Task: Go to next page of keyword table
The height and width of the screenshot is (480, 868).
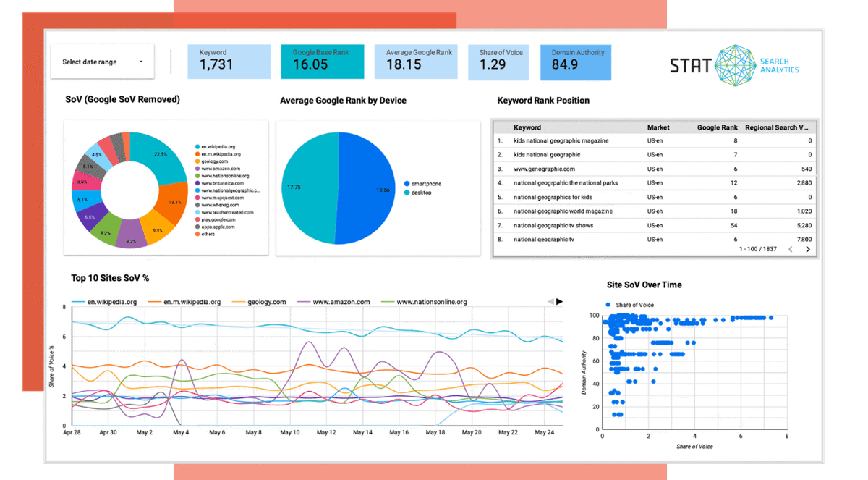Action: coord(807,249)
